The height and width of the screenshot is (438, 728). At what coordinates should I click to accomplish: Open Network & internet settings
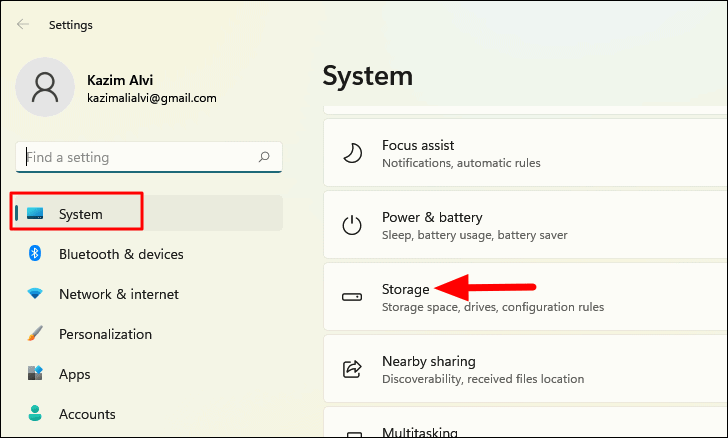[x=147, y=294]
